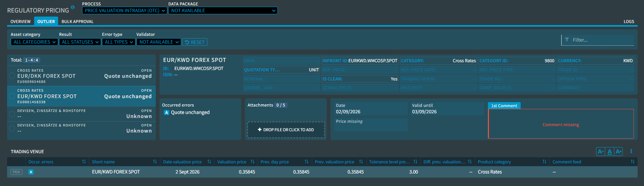Sort by Tolerance level column arrows
Screen dimensions: 644x186
point(415,162)
